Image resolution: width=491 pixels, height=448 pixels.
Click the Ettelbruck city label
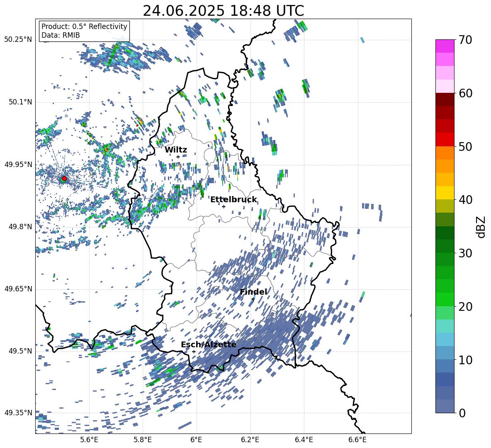pos(233,200)
